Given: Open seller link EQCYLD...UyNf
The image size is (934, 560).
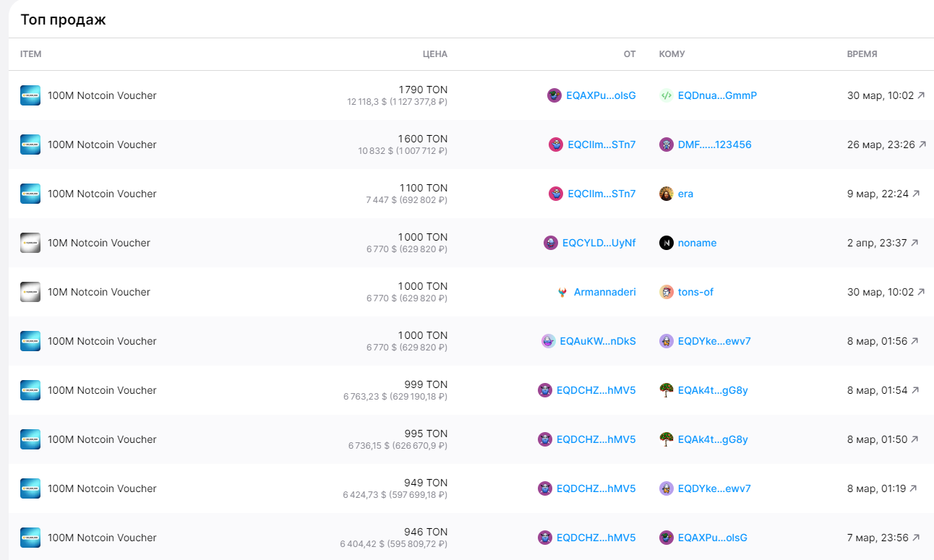Looking at the screenshot, I should 599,243.
